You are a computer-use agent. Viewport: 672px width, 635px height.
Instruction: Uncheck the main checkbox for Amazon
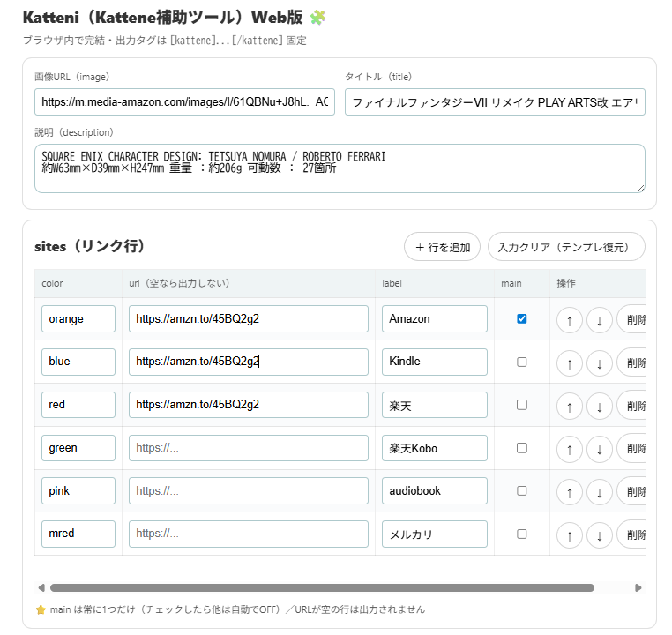(x=521, y=318)
